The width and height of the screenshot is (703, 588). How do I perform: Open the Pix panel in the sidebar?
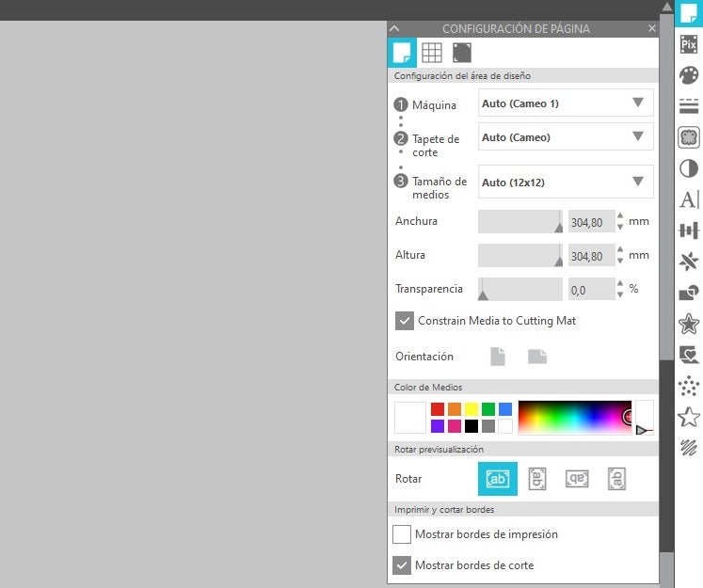(x=689, y=43)
